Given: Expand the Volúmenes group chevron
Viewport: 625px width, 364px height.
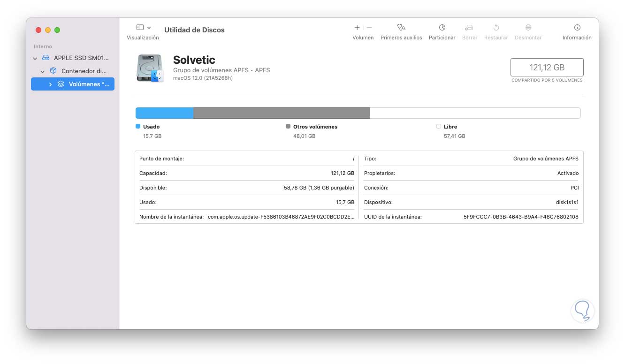Looking at the screenshot, I should click(50, 84).
